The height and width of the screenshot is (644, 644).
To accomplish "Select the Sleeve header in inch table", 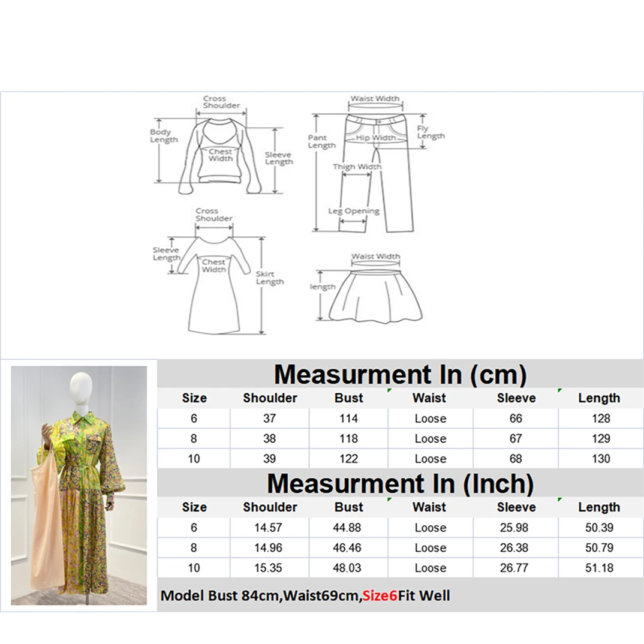I will tap(516, 507).
